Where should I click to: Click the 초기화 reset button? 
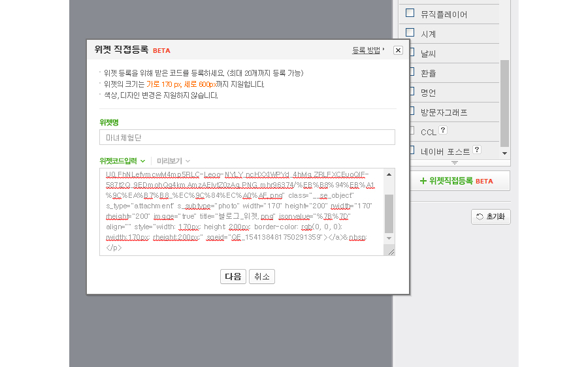pyautogui.click(x=491, y=217)
